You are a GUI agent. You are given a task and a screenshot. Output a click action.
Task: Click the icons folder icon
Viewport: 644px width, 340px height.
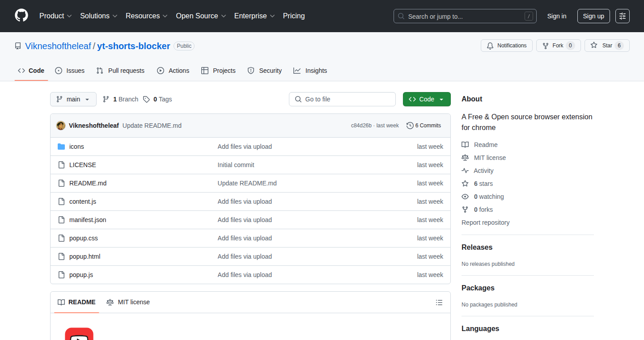click(x=61, y=147)
